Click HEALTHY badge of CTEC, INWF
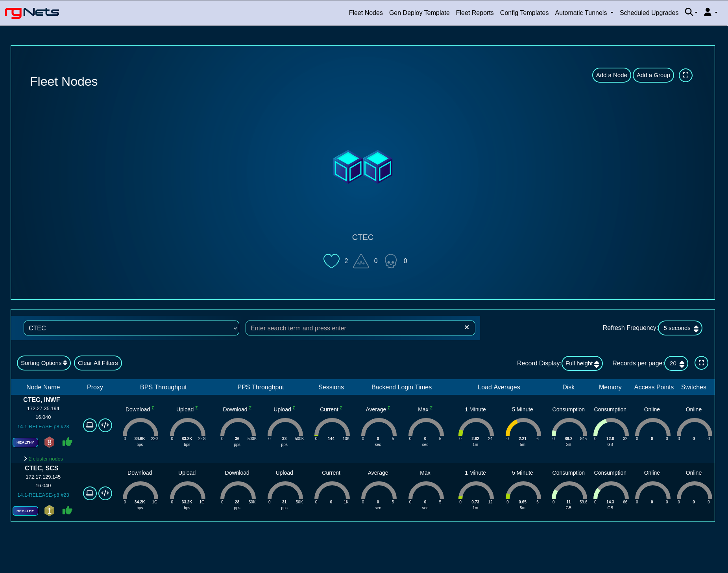This screenshot has height=573, width=728. tap(26, 442)
